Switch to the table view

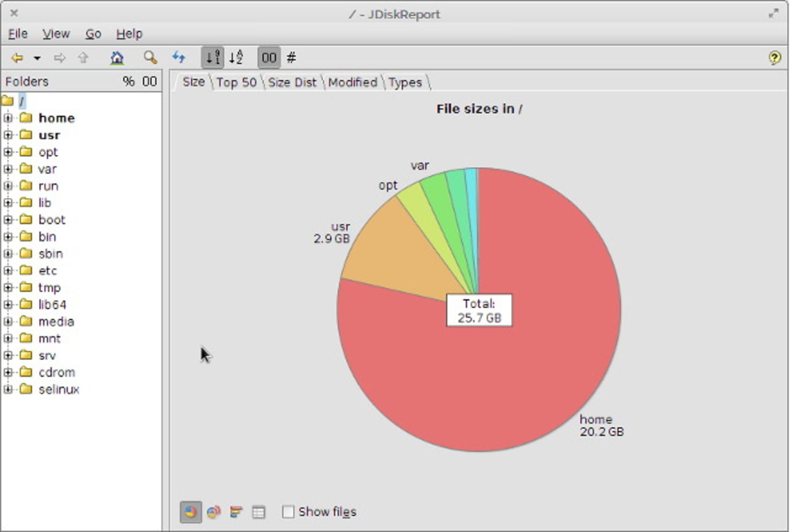point(259,512)
